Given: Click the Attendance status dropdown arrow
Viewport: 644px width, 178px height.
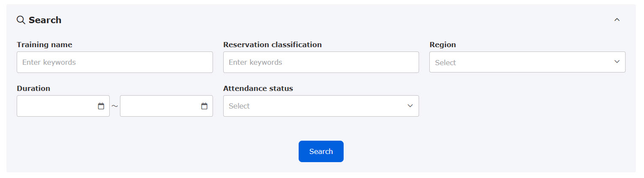Looking at the screenshot, I should [410, 106].
